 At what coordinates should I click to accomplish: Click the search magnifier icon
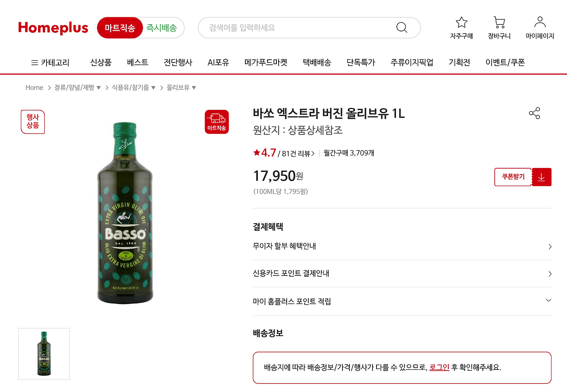[x=401, y=27]
